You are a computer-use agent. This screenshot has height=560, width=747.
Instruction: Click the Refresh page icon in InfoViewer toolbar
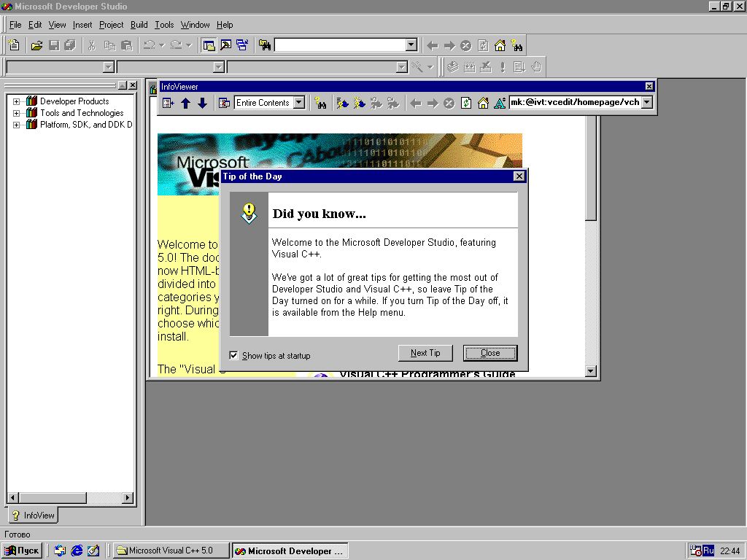(466, 103)
